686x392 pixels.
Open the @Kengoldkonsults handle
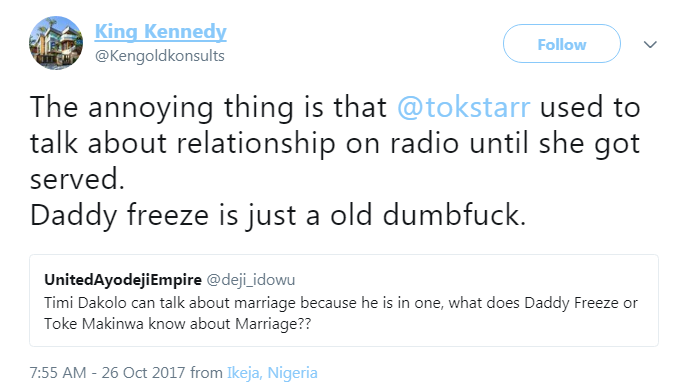(160, 56)
